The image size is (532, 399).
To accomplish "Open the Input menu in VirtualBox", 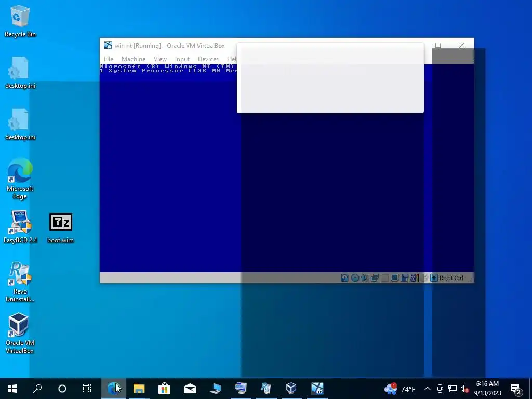I will (x=182, y=59).
